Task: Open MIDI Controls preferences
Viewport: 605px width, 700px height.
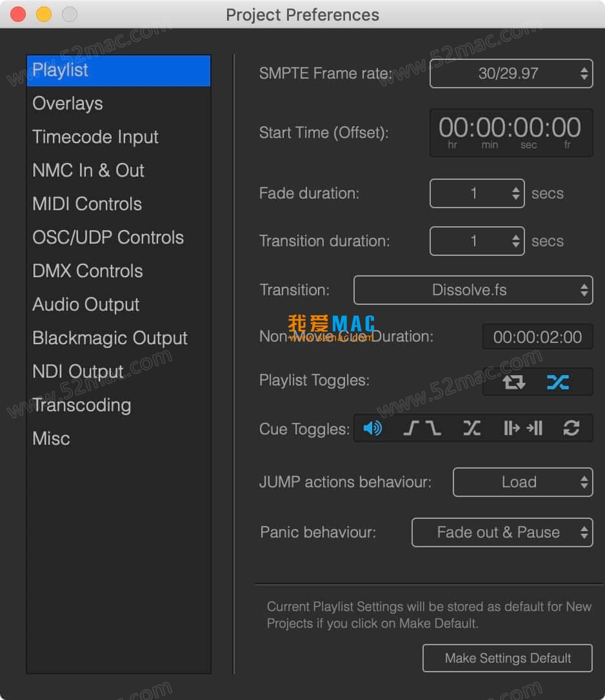Action: pyautogui.click(x=119, y=204)
